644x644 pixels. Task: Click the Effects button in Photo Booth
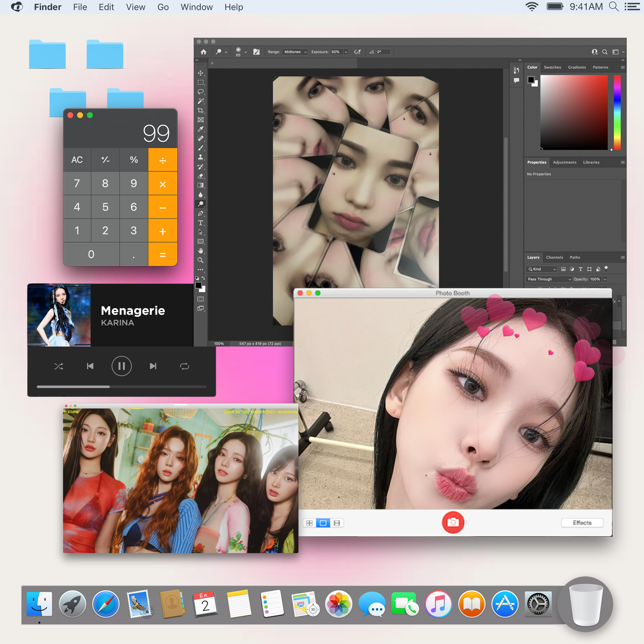[582, 522]
